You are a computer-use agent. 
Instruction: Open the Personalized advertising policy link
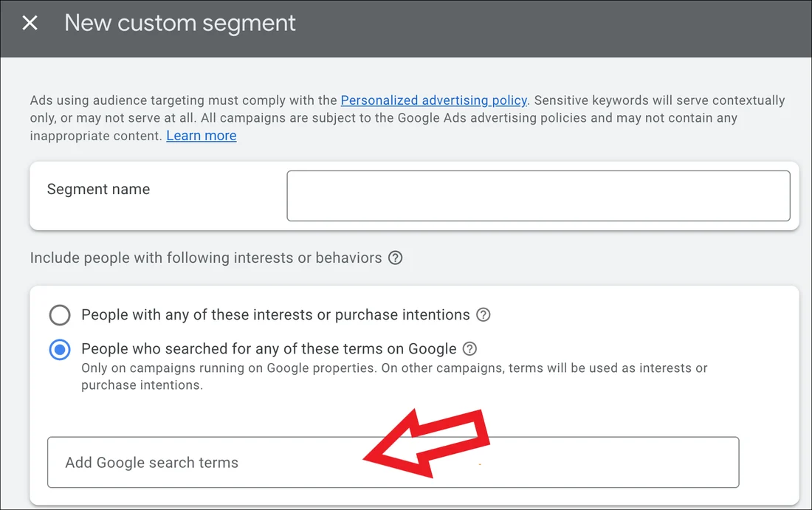pos(433,100)
